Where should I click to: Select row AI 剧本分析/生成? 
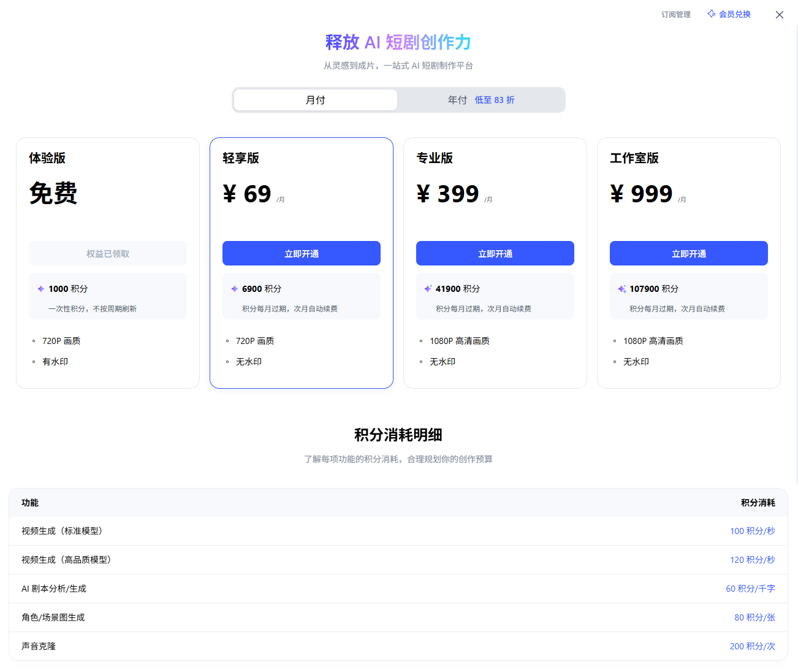pos(398,589)
